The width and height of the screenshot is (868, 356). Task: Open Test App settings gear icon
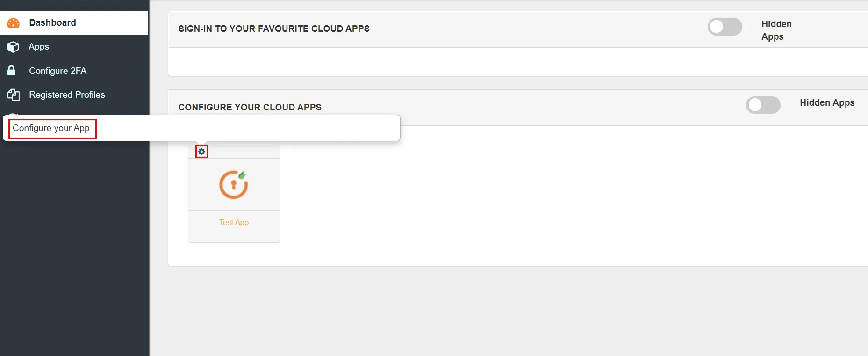pyautogui.click(x=201, y=152)
